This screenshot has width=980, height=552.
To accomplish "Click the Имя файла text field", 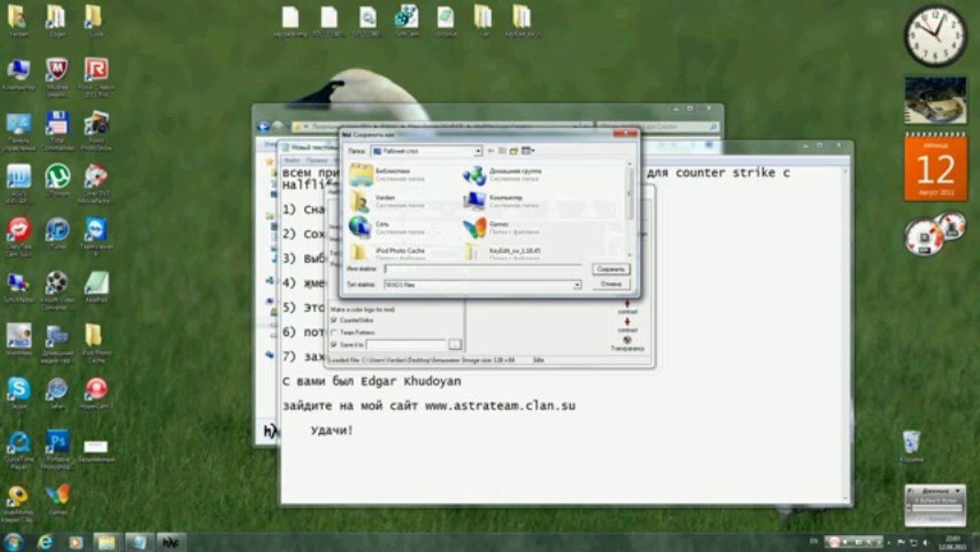I will [482, 269].
